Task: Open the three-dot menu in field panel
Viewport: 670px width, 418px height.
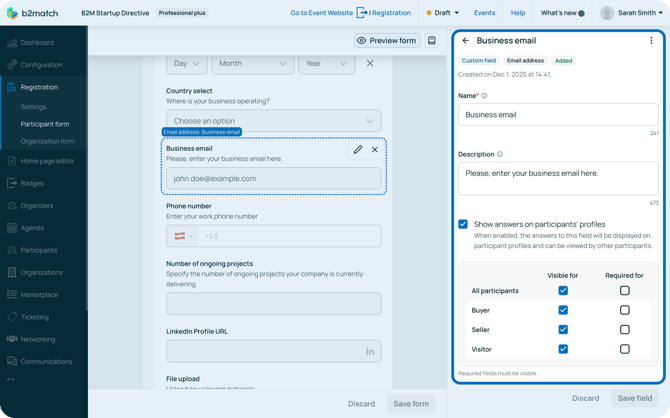Action: pyautogui.click(x=651, y=41)
